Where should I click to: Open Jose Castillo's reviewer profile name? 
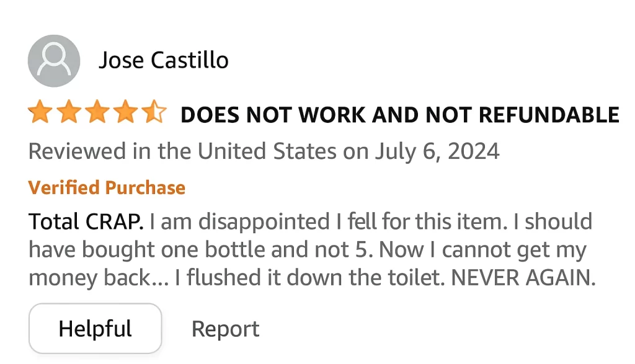[164, 61]
